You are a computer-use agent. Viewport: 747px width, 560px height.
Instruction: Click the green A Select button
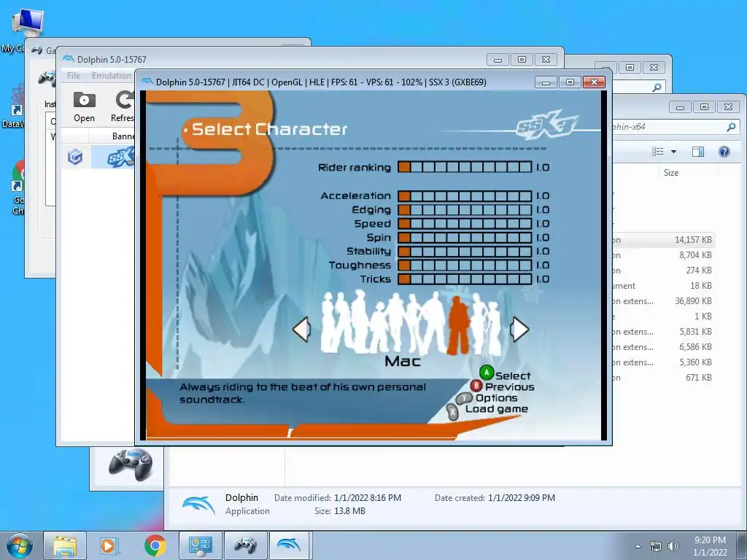[487, 373]
